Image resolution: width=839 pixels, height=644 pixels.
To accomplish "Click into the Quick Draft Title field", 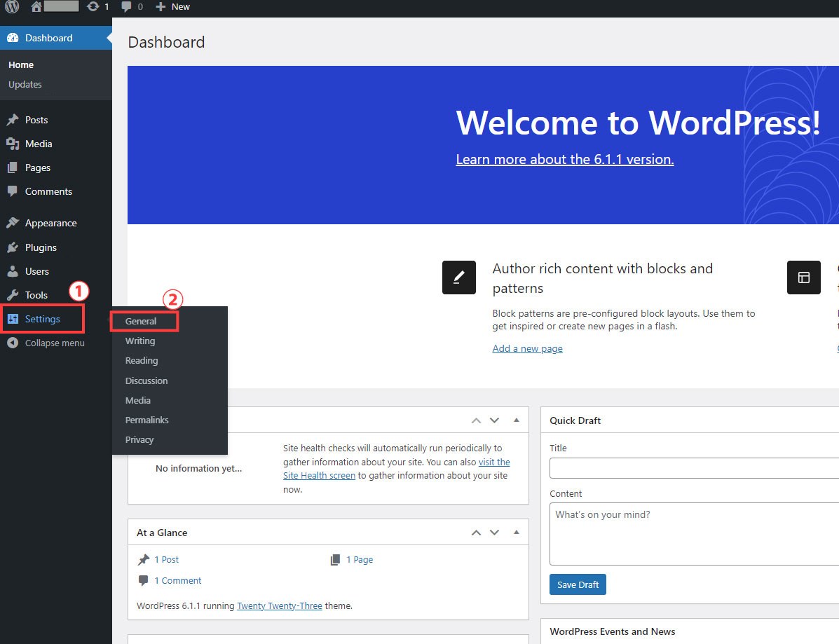I will tap(694, 467).
